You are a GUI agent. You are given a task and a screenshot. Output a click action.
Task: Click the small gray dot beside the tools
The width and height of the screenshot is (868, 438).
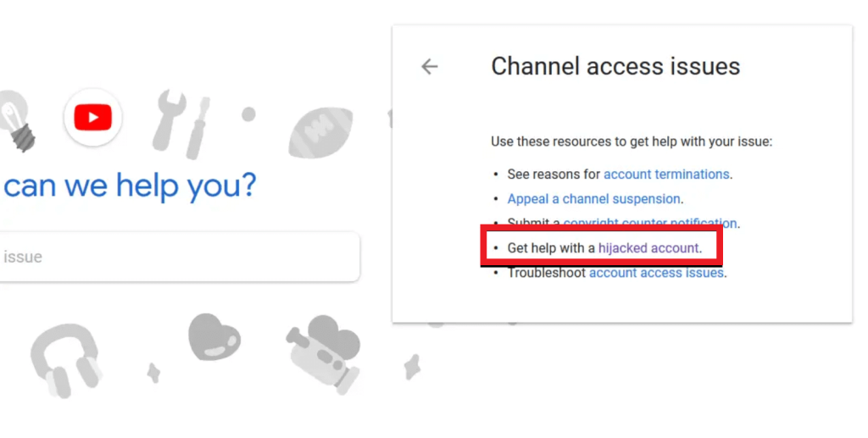click(248, 114)
